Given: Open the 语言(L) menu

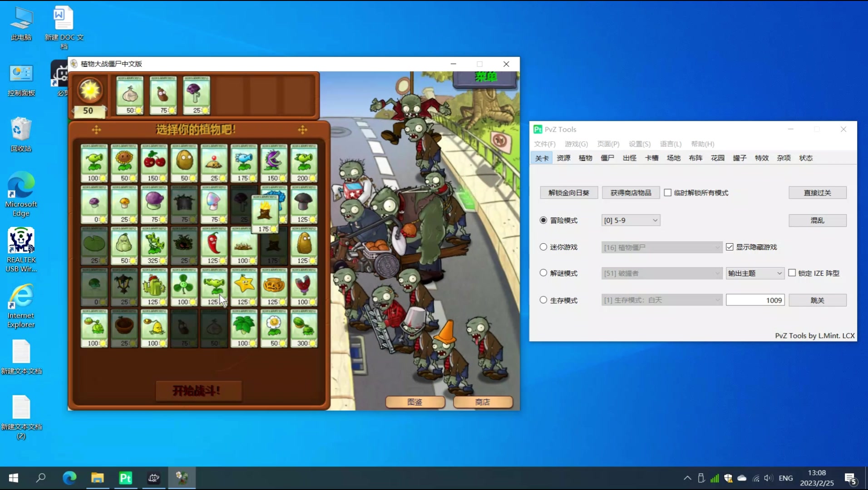Looking at the screenshot, I should pos(671,144).
